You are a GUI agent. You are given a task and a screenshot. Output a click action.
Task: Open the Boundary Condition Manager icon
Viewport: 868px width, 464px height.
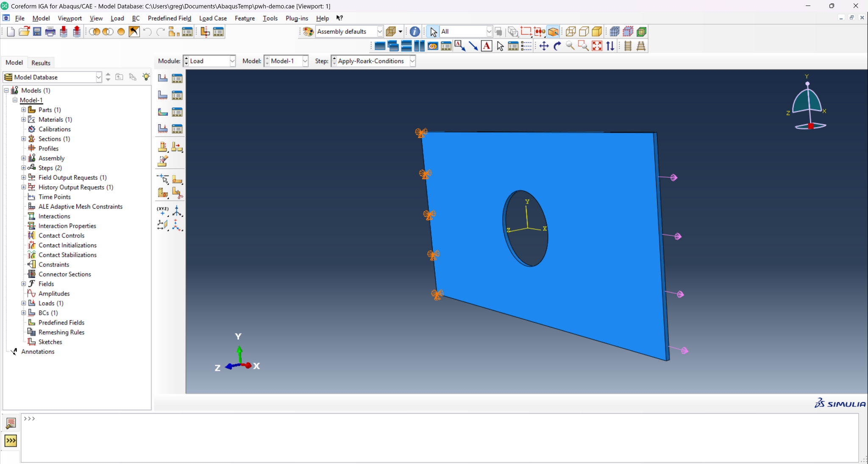click(177, 95)
